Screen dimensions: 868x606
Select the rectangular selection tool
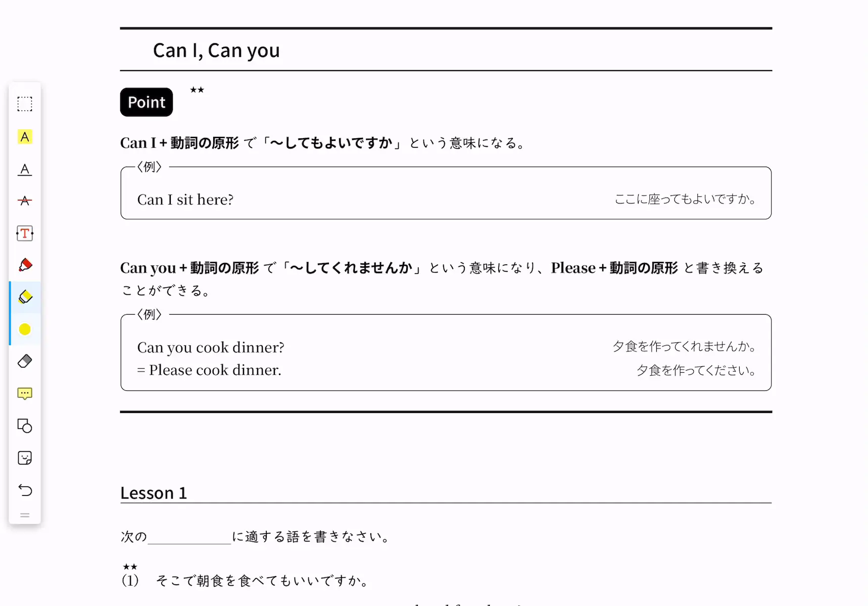25,104
